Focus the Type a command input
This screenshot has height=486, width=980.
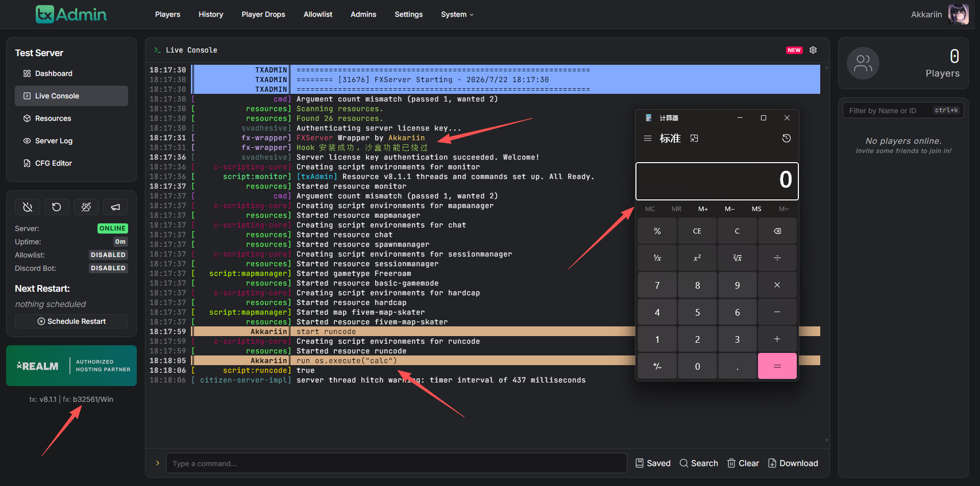point(396,463)
